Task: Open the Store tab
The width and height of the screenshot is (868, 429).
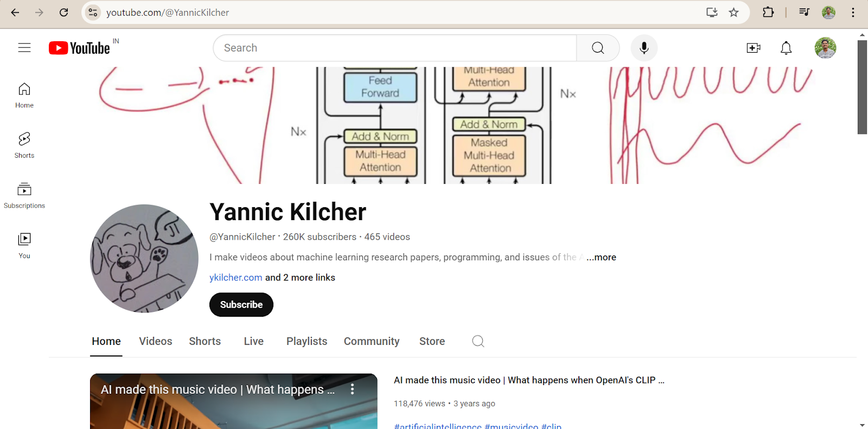Action: [432, 341]
